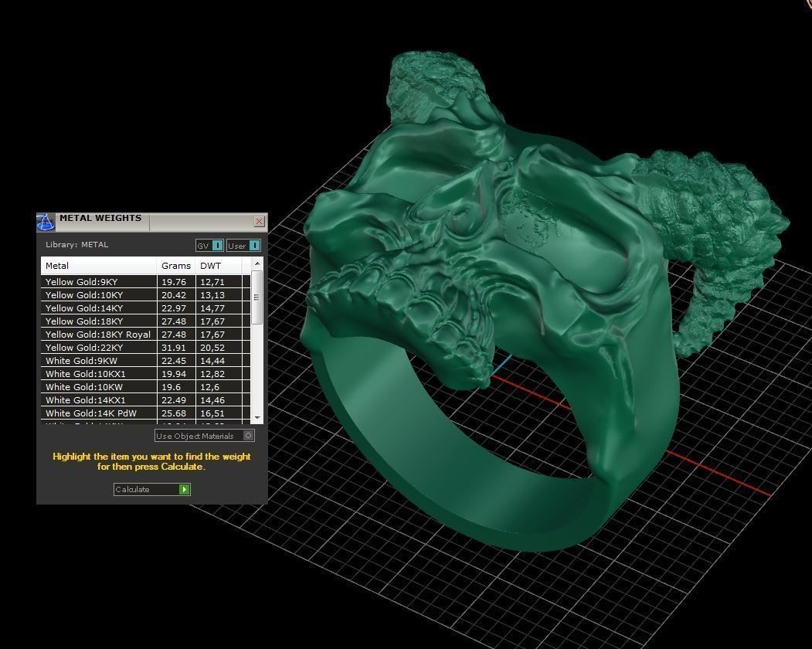
Task: Click the 19.76 grams cell
Action: point(176,282)
